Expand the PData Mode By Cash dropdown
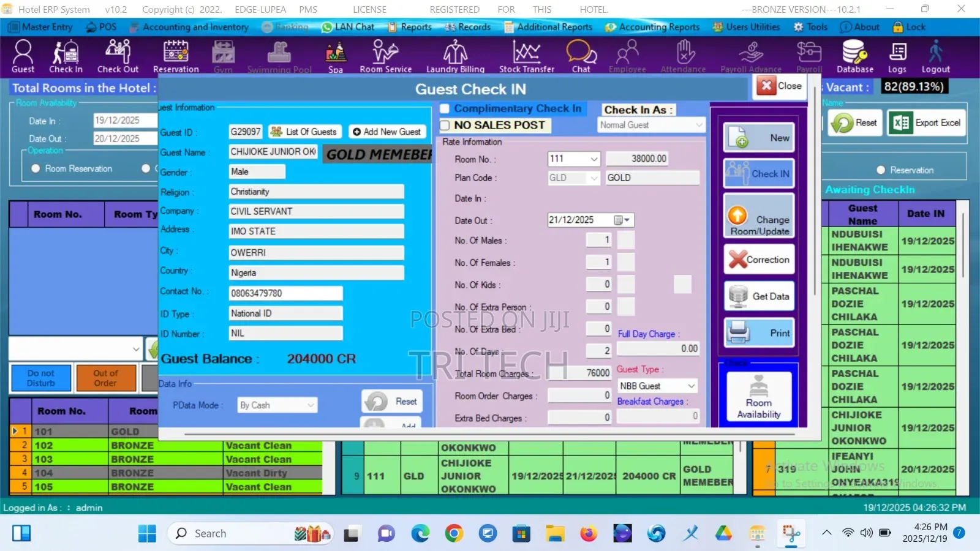 click(x=311, y=405)
